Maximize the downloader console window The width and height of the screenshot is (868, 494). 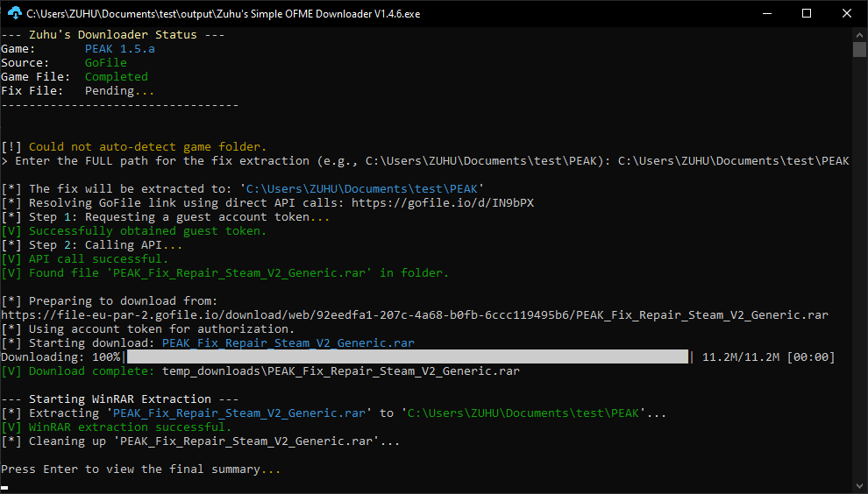pos(807,13)
